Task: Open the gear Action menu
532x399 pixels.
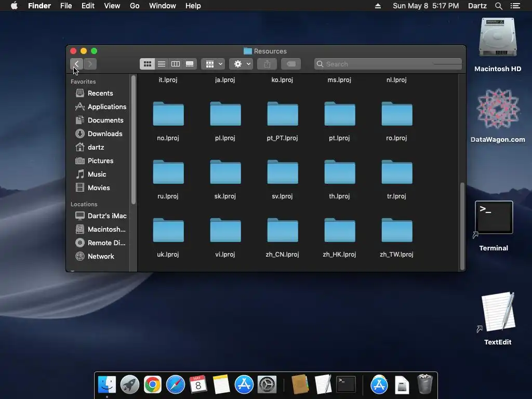Action: 241,64
